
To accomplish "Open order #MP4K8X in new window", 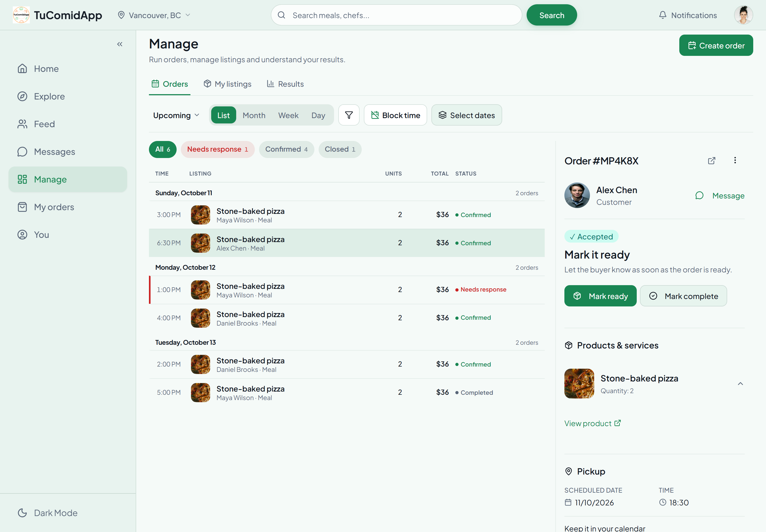I will [712, 161].
